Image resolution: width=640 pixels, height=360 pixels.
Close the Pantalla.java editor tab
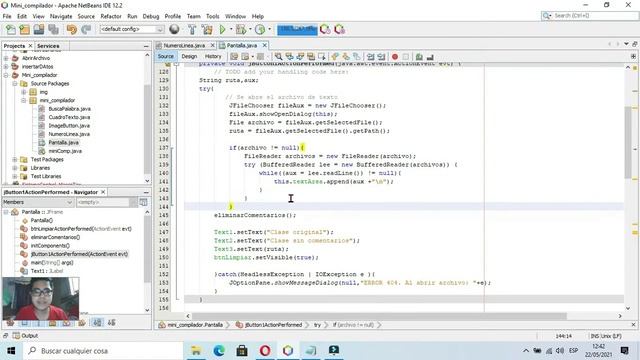click(x=264, y=45)
